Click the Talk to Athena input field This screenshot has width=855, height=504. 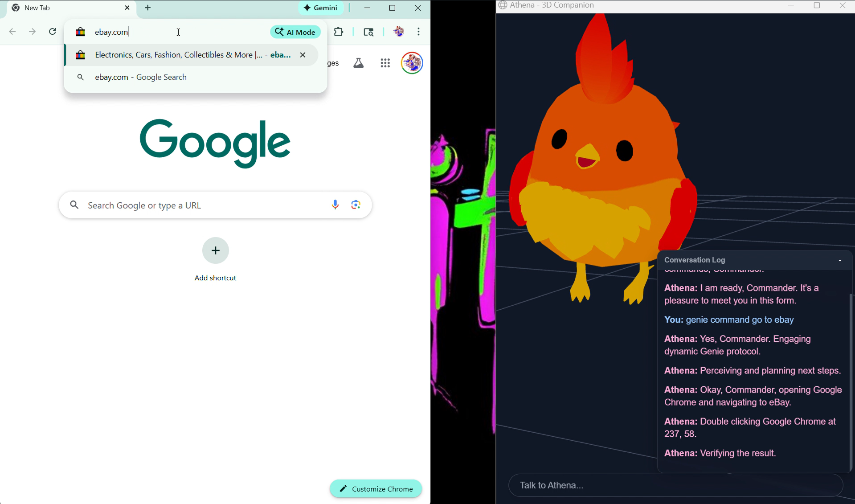coord(676,485)
